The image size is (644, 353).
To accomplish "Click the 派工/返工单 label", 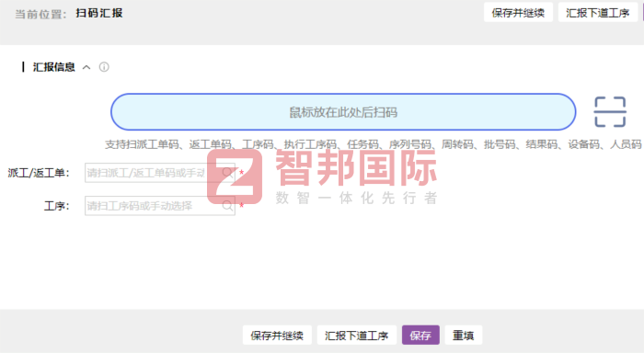I will click(39, 173).
